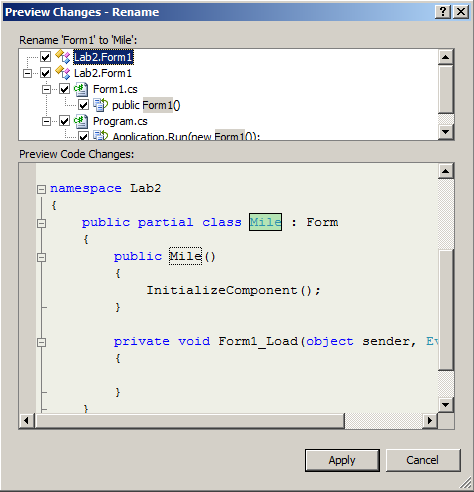Toggle the Program.cs checkbox
The height and width of the screenshot is (492, 474).
[64, 121]
